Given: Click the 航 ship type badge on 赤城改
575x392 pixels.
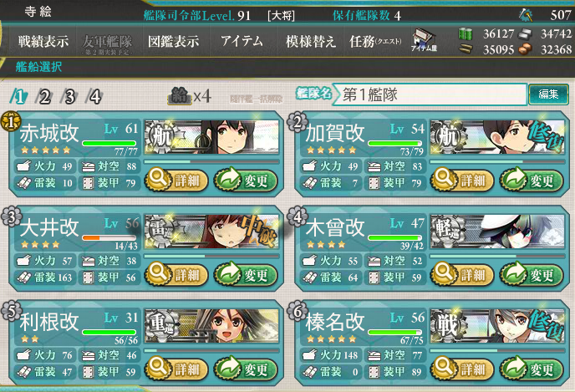Looking at the screenshot, I should tap(161, 136).
